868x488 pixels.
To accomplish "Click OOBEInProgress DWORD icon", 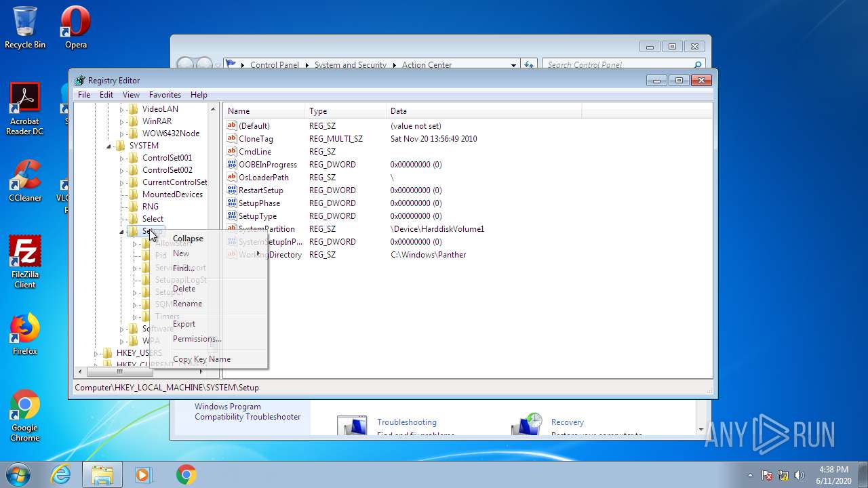I will (232, 164).
